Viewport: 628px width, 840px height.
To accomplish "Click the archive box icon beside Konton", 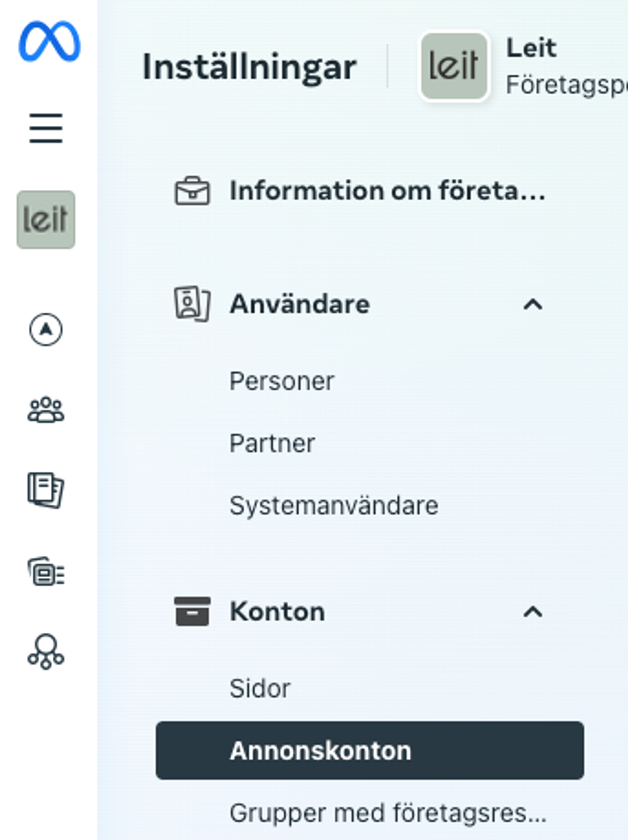I will (192, 611).
